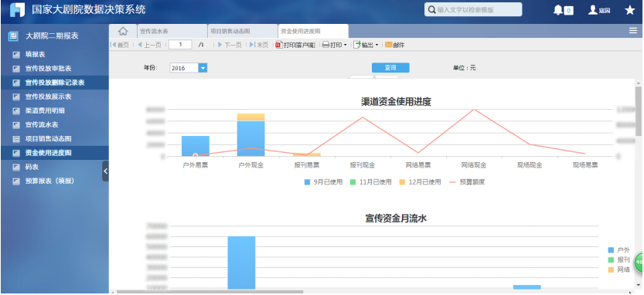Click the favorites star icon
Image resolution: width=644 pixels, height=295 pixels.
(629, 10)
